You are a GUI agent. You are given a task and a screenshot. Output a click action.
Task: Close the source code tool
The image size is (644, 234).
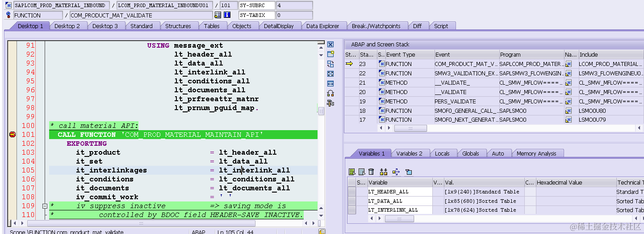point(330,44)
